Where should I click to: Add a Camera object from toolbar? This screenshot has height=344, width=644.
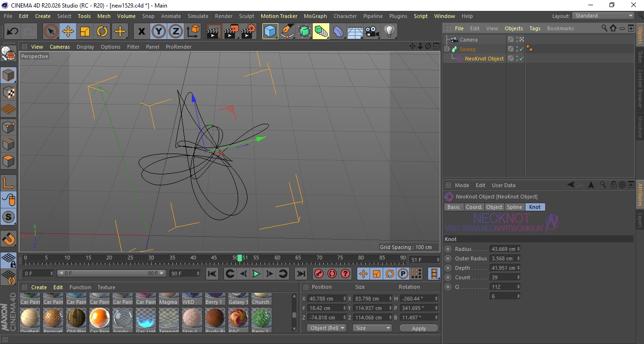pyautogui.click(x=372, y=32)
